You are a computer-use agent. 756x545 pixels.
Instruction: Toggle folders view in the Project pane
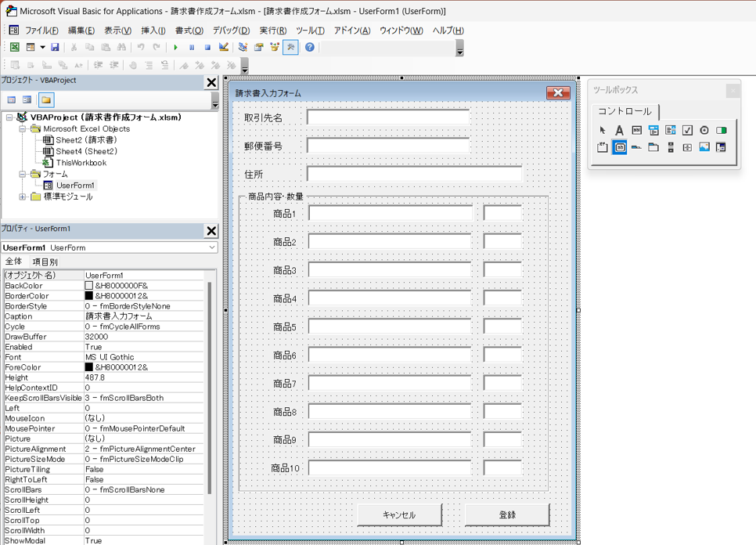[x=46, y=100]
